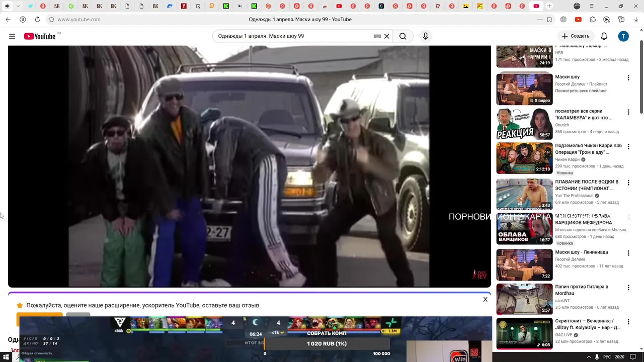
Task: Open options menu for Маски шоу - Лениниада
Action: pos(628,253)
